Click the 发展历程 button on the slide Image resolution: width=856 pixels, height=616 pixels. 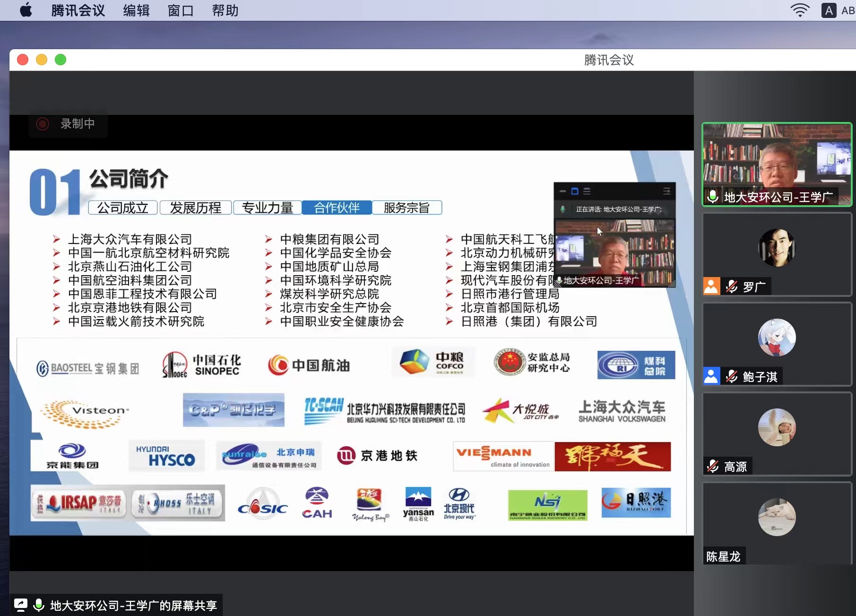tap(195, 208)
